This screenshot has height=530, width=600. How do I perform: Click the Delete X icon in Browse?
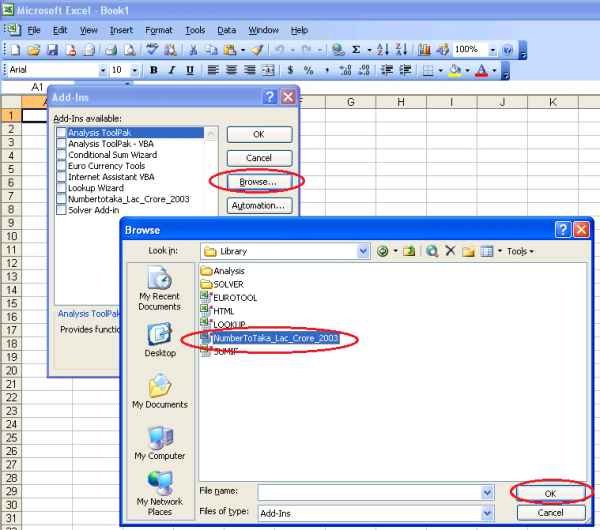pyautogui.click(x=450, y=251)
